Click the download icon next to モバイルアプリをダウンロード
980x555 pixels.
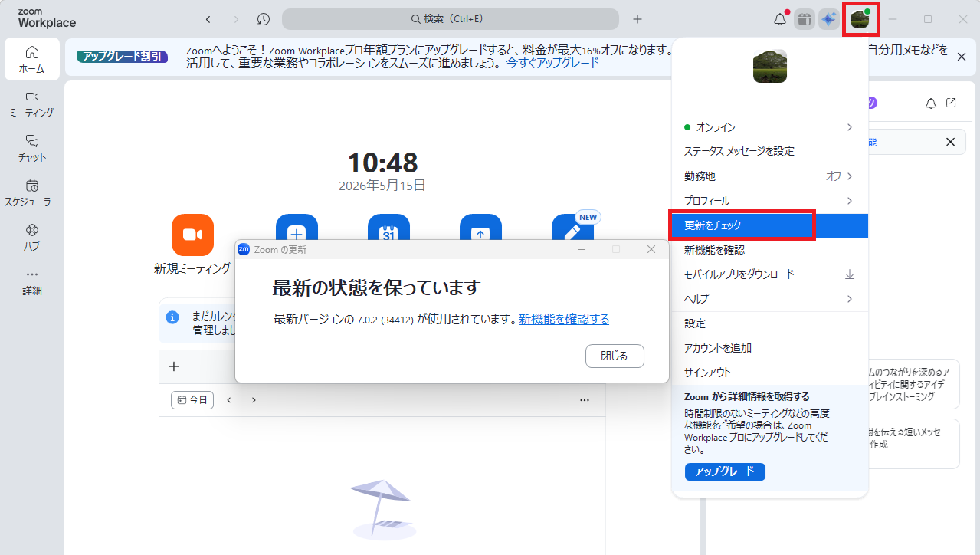pyautogui.click(x=849, y=274)
